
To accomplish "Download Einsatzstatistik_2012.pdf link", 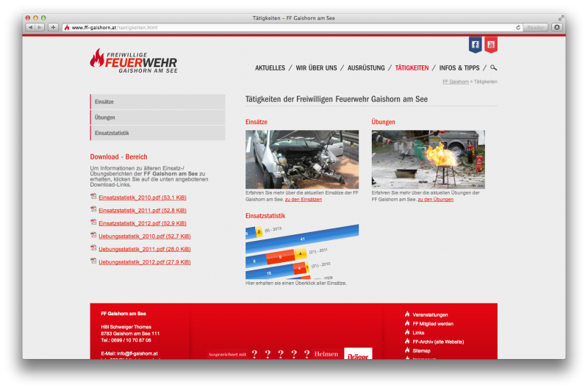I will [143, 223].
